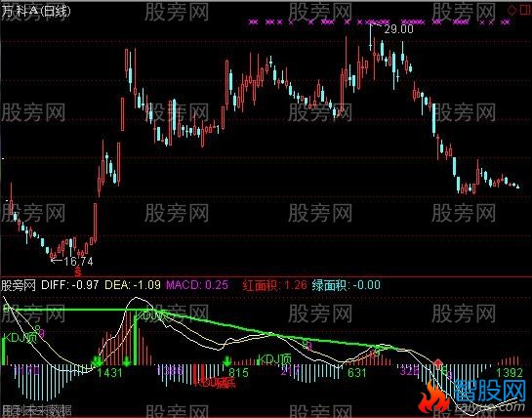
Task: Click the green 631 area number
Action: coord(356,373)
